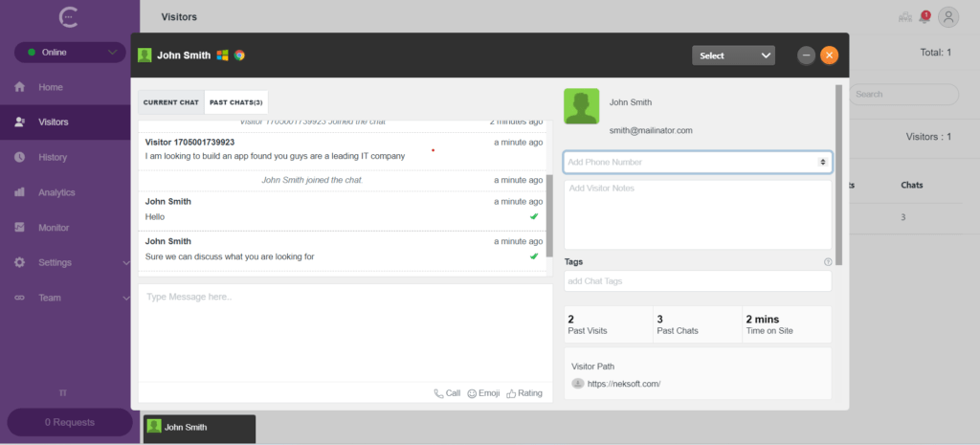Click the visitor details panel scrollbar
980x445 pixels.
(x=838, y=175)
